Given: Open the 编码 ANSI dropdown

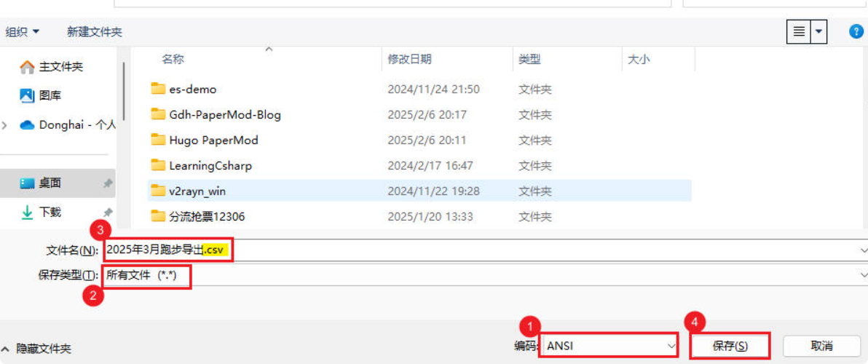Looking at the screenshot, I should (609, 347).
